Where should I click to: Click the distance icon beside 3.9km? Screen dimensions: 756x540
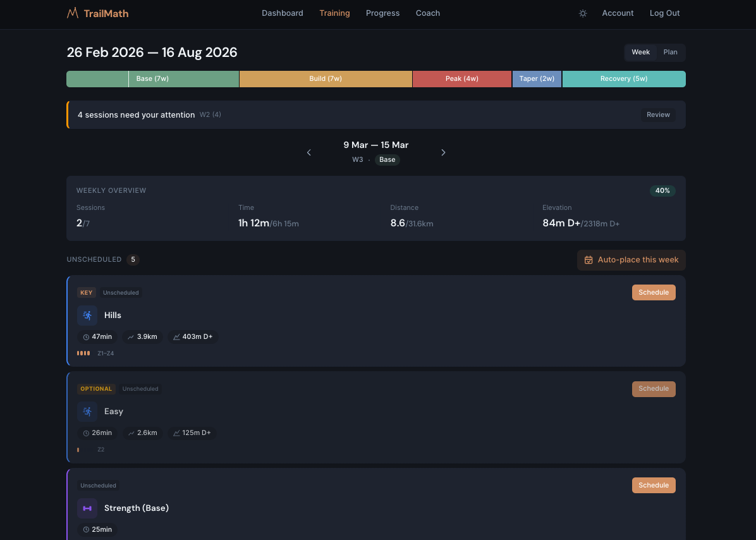(131, 337)
